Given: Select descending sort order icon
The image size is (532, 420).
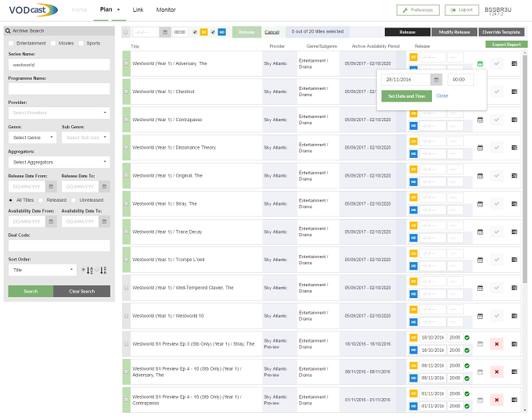Looking at the screenshot, I should [x=103, y=271].
